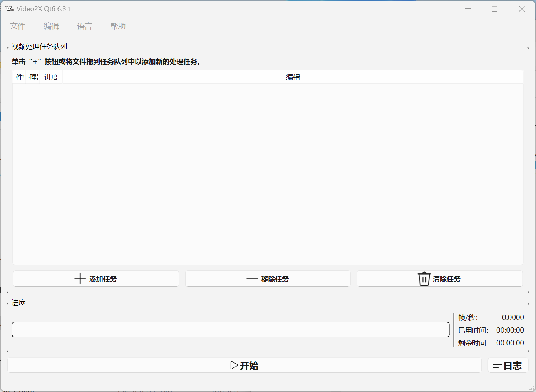Click the 添加任务 button label
The width and height of the screenshot is (536, 392).
coord(103,279)
